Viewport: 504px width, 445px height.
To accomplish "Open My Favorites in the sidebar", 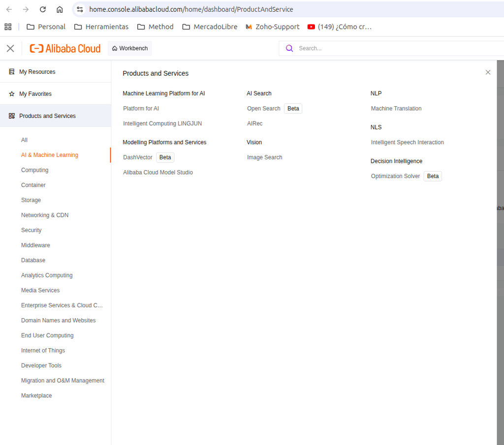I will click(56, 94).
